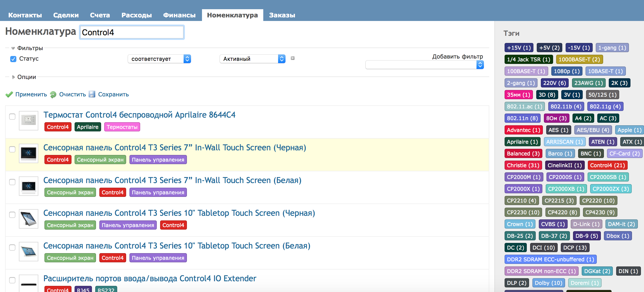The image size is (644, 292).
Task: Click the 1000BASE-T (2) tag
Action: (x=579, y=60)
